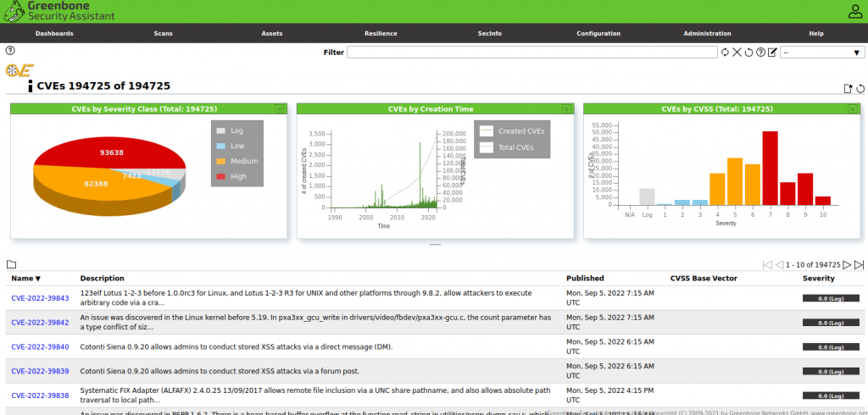Click the red bar at severity 10
This screenshot has height=415, width=868.
[822, 201]
